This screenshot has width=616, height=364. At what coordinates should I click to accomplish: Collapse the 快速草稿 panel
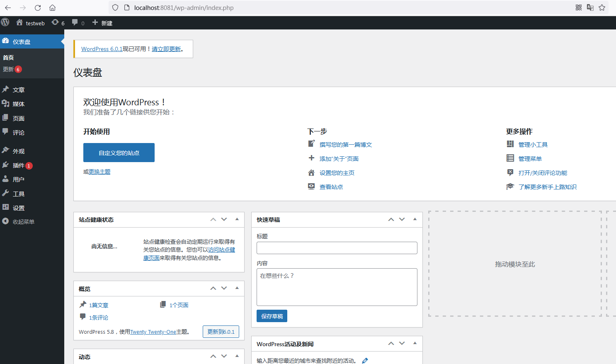[x=415, y=219]
